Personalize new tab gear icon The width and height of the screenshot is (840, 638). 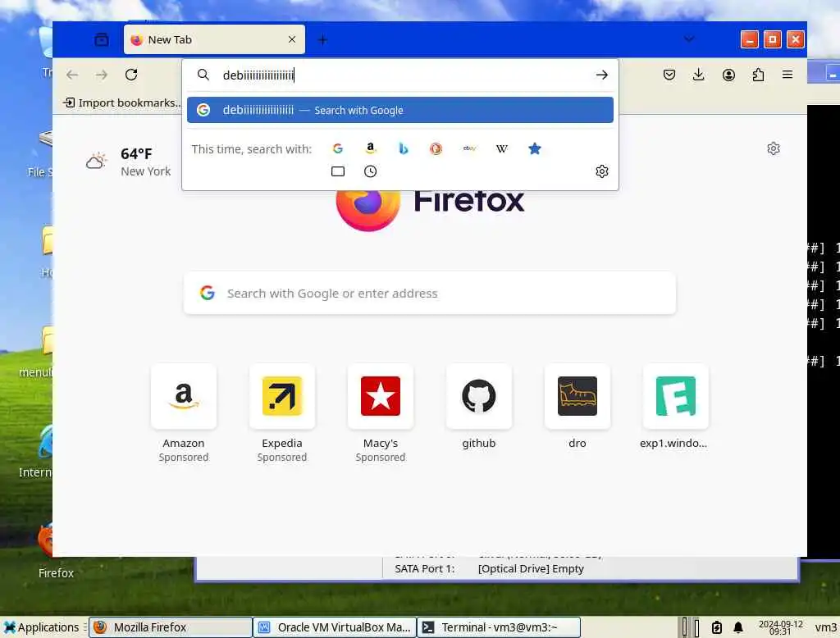point(774,148)
